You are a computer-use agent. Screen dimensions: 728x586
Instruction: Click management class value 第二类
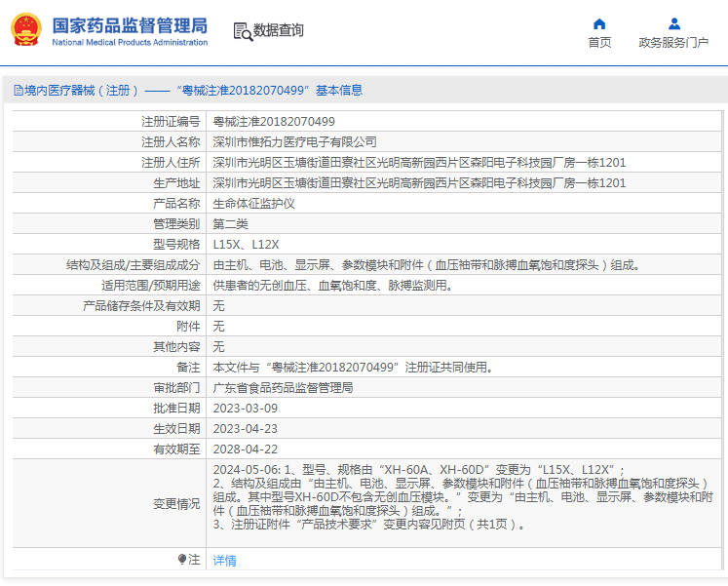230,224
